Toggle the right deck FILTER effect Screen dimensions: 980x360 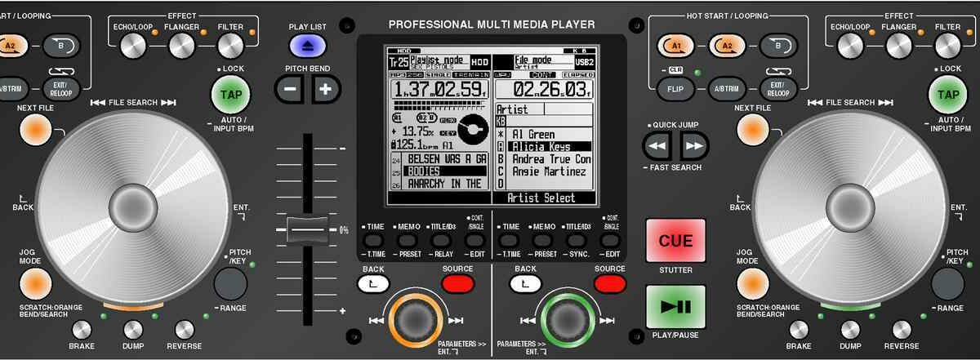tap(947, 47)
